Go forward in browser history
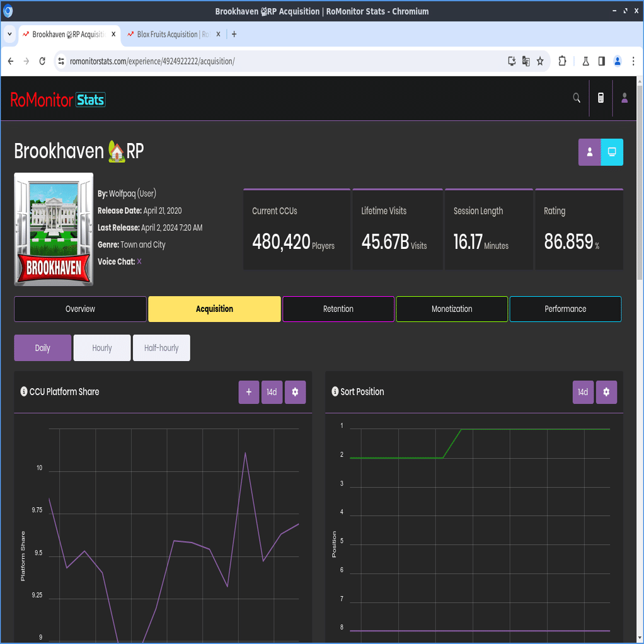The width and height of the screenshot is (644, 644). tap(26, 61)
